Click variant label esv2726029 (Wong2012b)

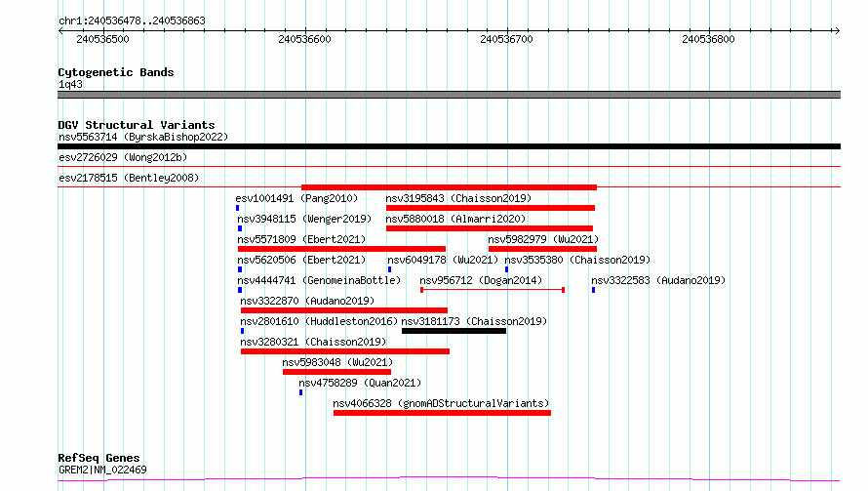123,157
